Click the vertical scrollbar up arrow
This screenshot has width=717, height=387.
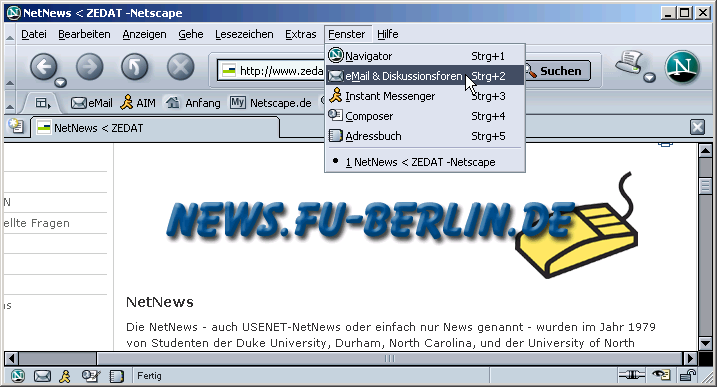(x=705, y=150)
